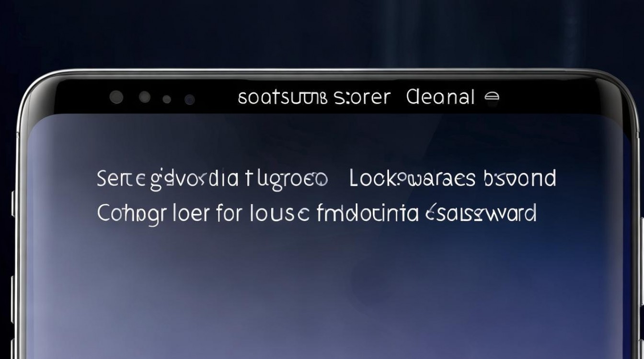644x359 pixels.
Task: Open the "Lockowaraes" heading text
Action: pyautogui.click(x=413, y=179)
